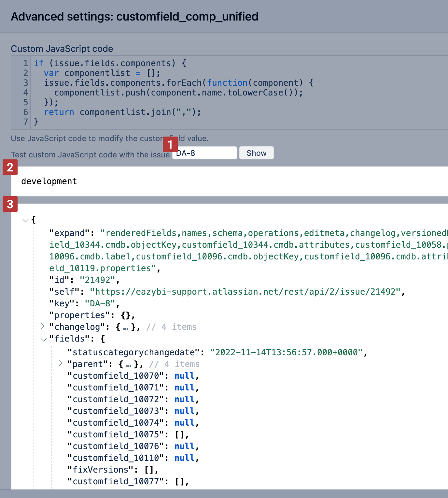Image resolution: width=448 pixels, height=498 pixels.
Task: Select the "key" value DA-8 in the JSON
Action: 100,303
